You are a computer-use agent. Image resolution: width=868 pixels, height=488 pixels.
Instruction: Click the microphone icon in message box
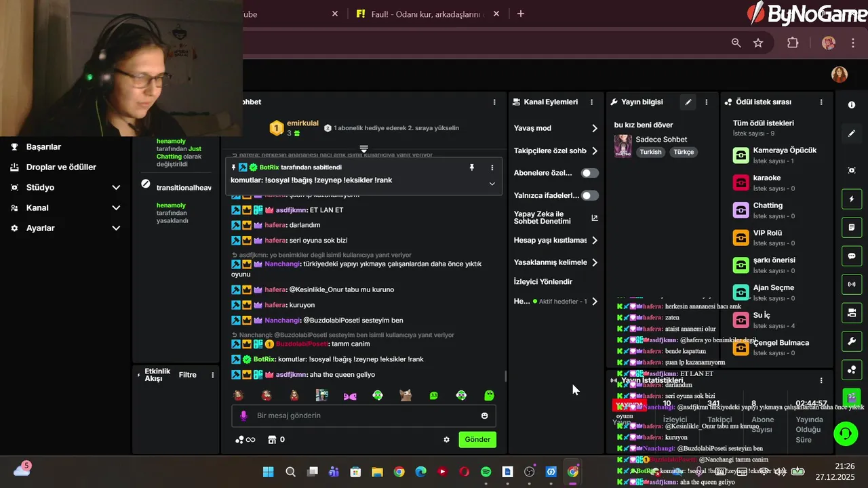(x=244, y=415)
